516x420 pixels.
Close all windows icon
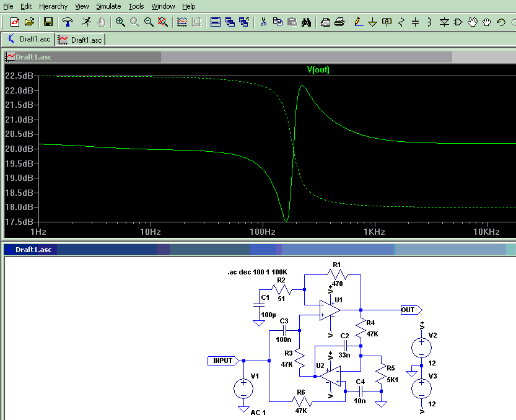[x=244, y=22]
